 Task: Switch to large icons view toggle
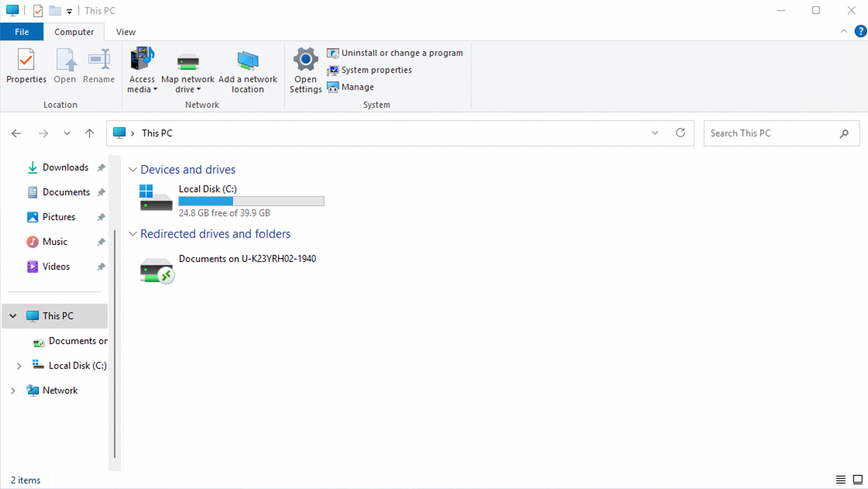click(858, 480)
